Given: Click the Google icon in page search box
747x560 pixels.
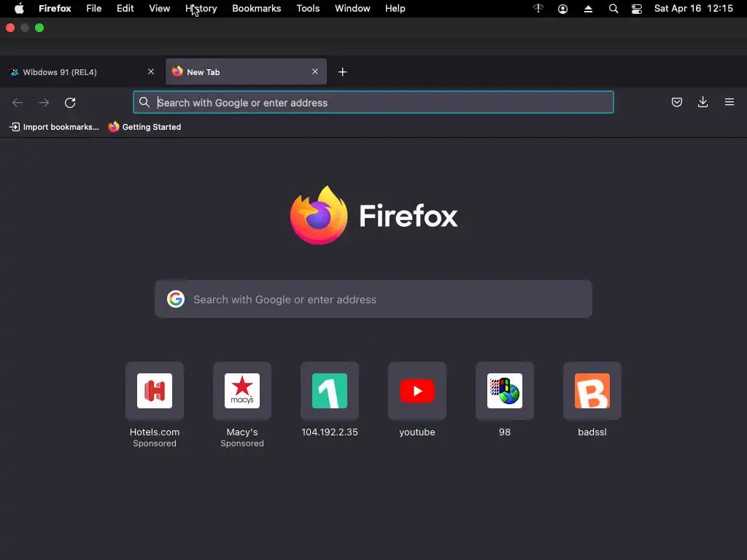Looking at the screenshot, I should pos(176,299).
